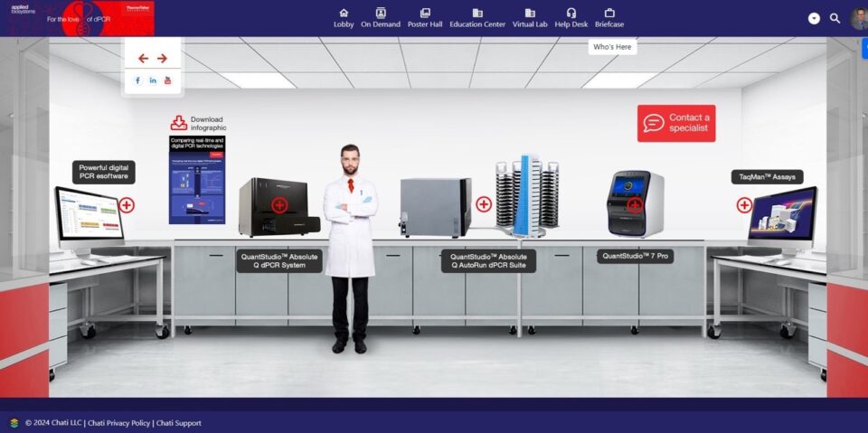Open the LinkedIn icon

click(x=153, y=80)
